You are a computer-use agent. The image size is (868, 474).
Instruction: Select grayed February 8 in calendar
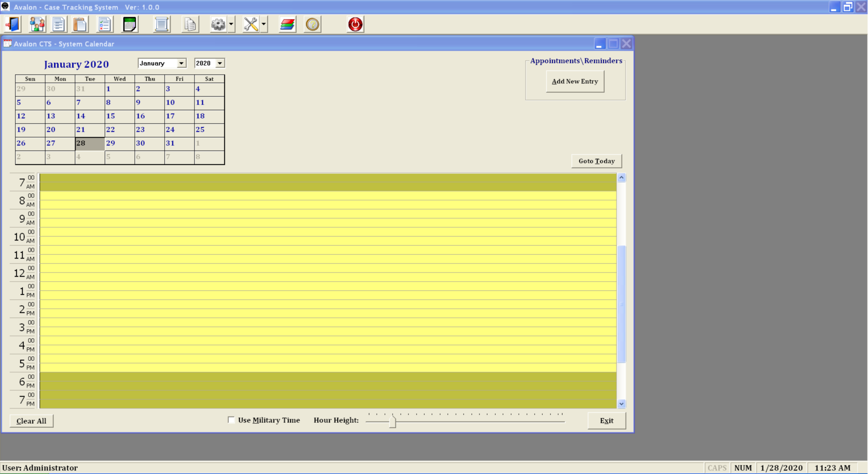(x=209, y=157)
